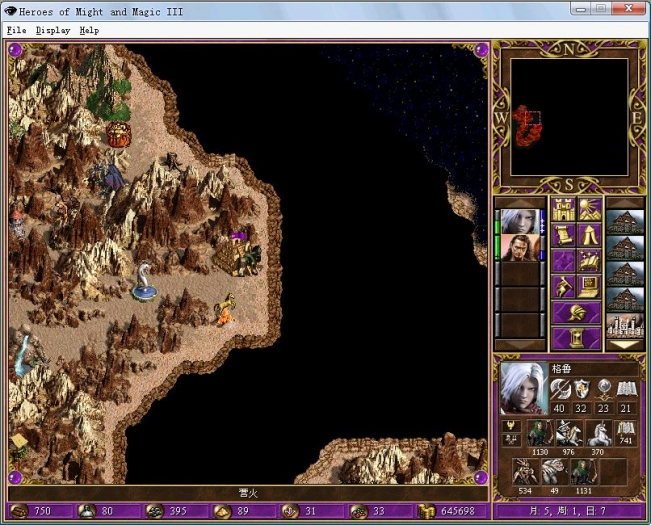Click the army slot with 1130 elves

tap(540, 433)
